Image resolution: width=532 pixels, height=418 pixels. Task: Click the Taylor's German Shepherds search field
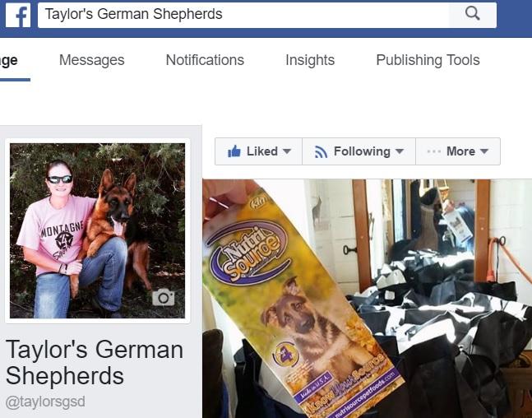click(243, 15)
